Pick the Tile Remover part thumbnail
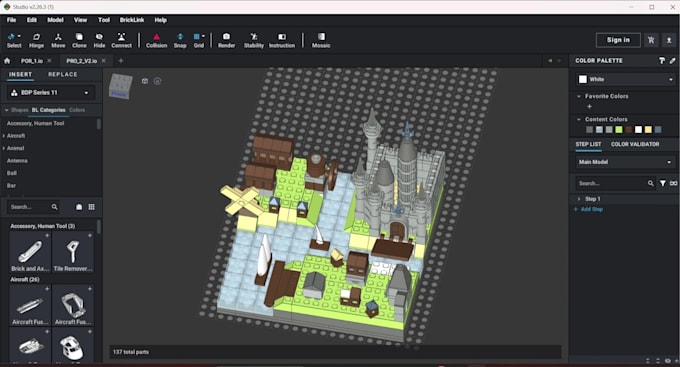This screenshot has height=367, width=680. pyautogui.click(x=72, y=252)
